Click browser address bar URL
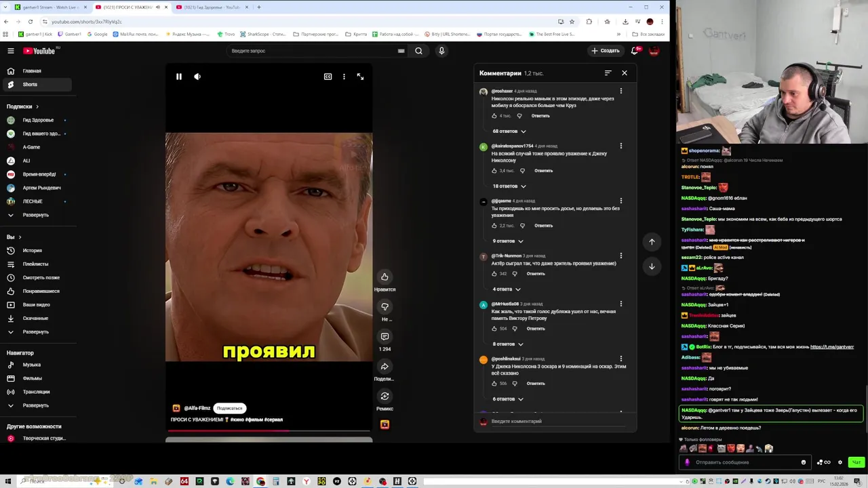868x488 pixels. pyautogui.click(x=87, y=22)
